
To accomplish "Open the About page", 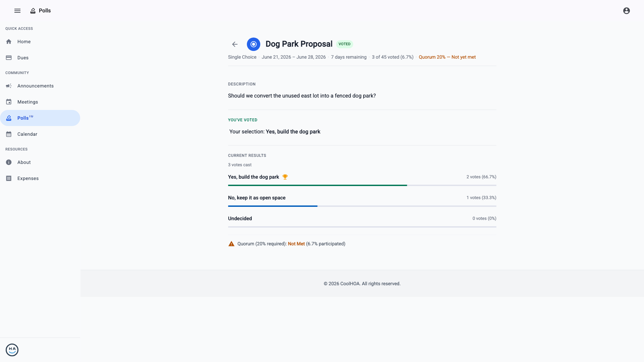I will (40, 162).
